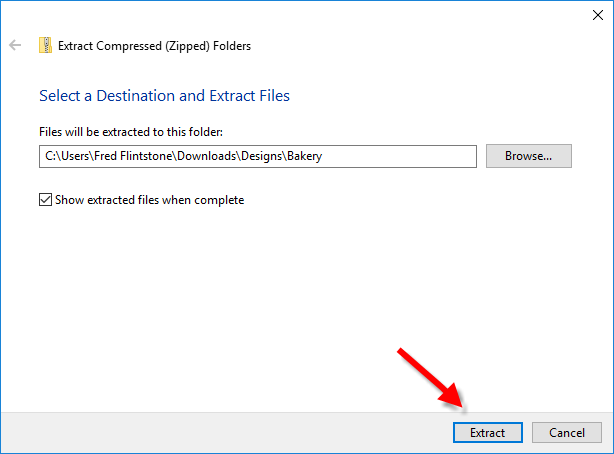614x454 pixels.
Task: Place cursor on "Bakery" in the path
Action: point(310,156)
